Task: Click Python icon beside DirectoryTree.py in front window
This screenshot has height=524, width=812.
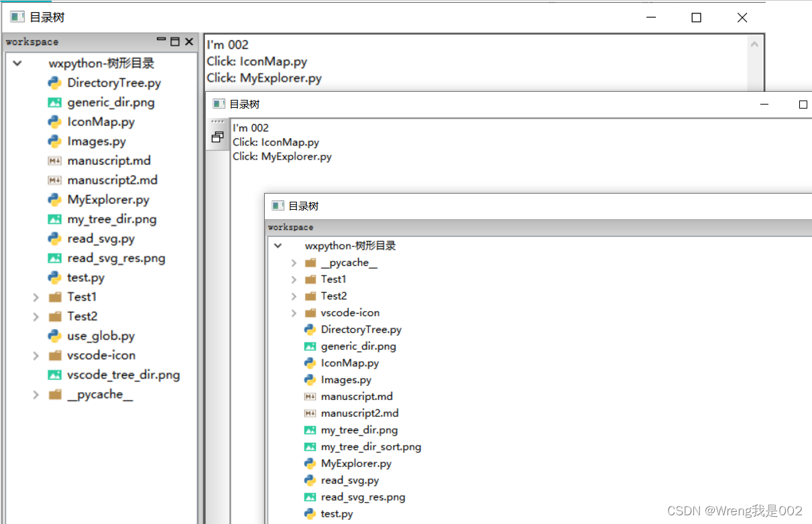Action: 310,330
